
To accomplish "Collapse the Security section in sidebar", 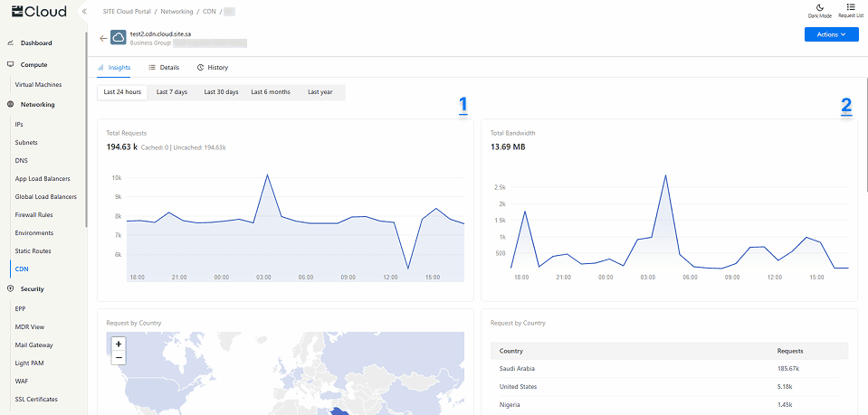I will tap(33, 289).
